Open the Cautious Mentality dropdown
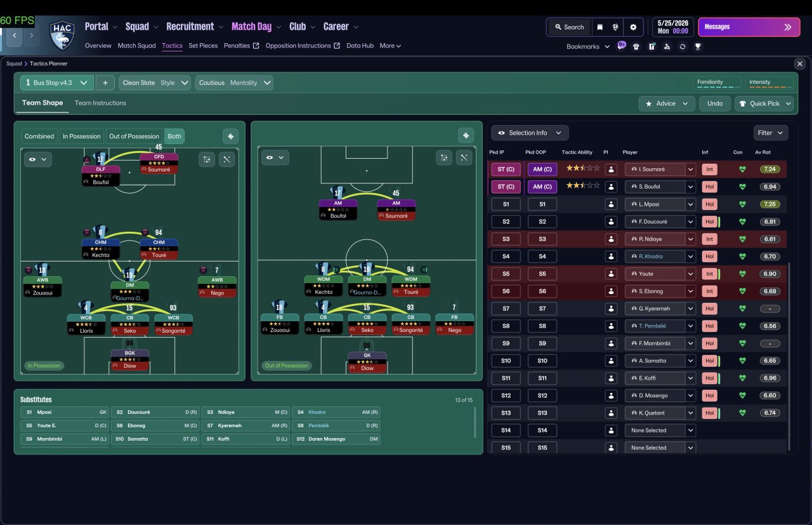Screen dimensions: 812x525 [x=234, y=83]
